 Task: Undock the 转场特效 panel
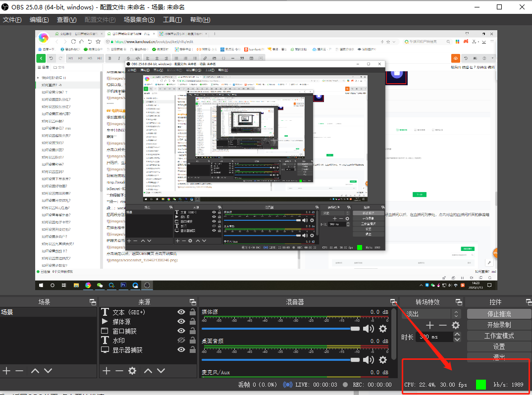(459, 302)
